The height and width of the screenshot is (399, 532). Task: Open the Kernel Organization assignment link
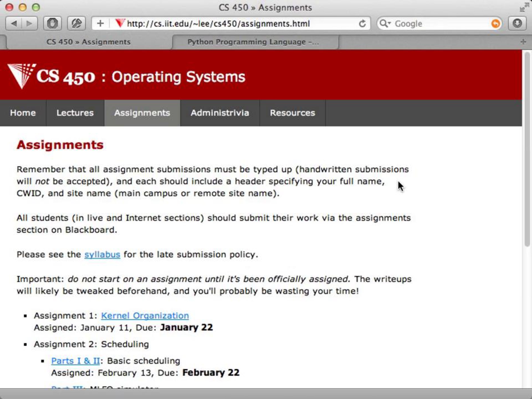click(x=145, y=316)
